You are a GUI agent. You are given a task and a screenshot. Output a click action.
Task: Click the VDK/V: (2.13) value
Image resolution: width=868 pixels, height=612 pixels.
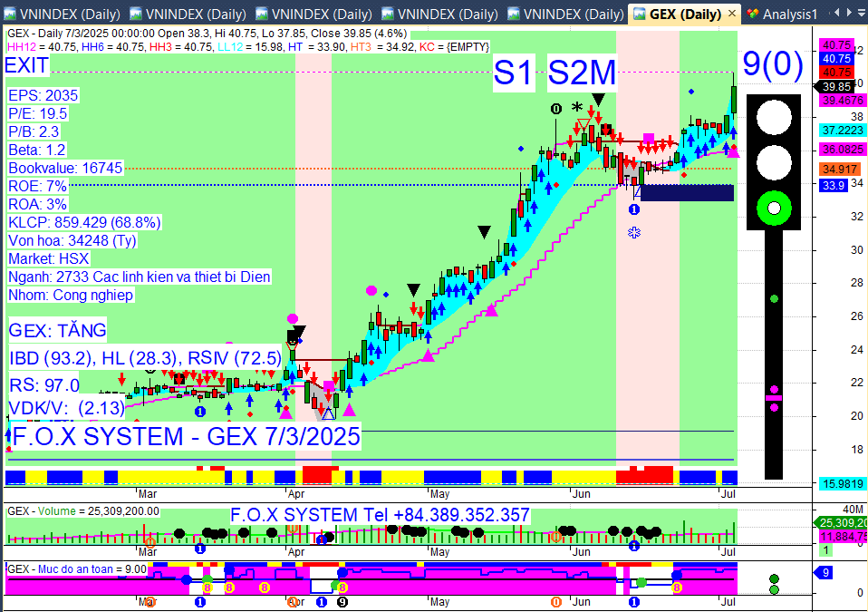67,408
